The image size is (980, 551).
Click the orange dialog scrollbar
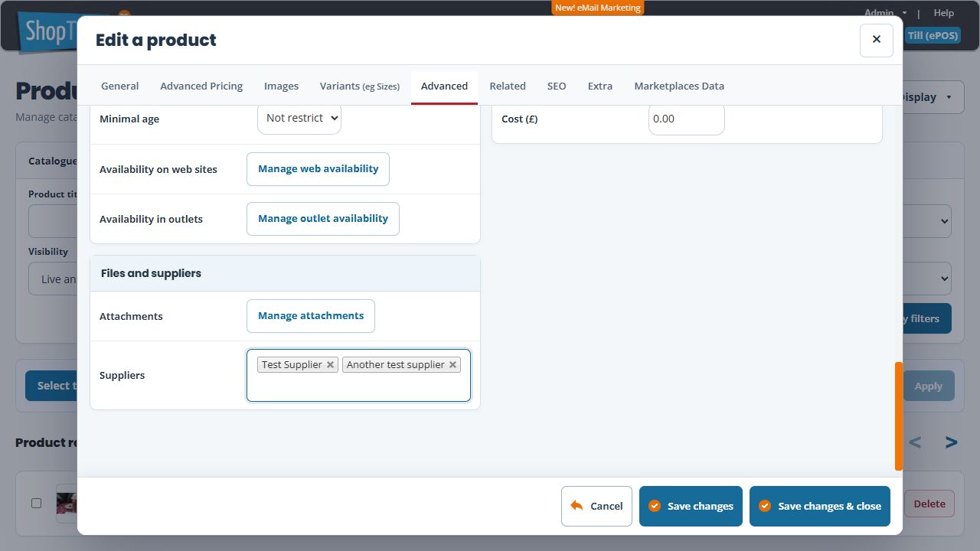(899, 416)
